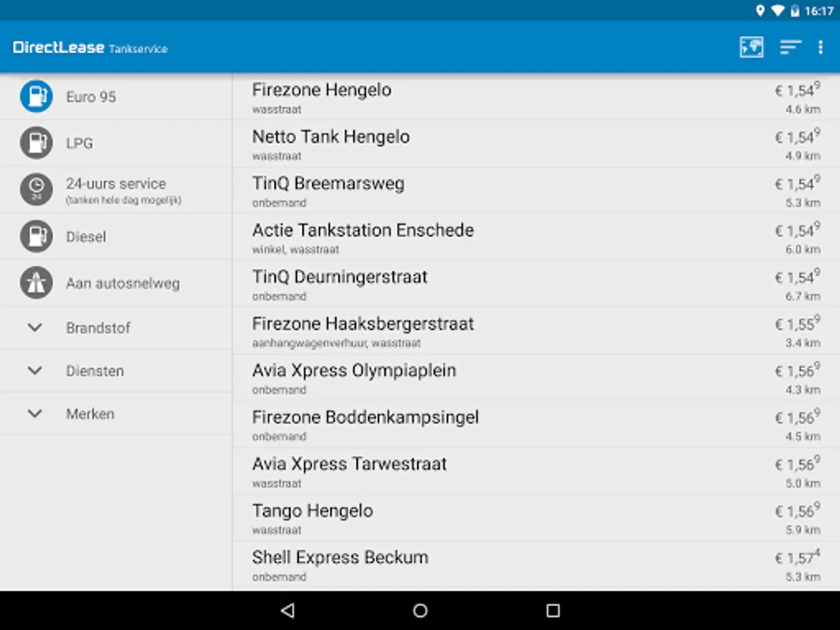Open Firezone Hengelo station
840x630 pixels.
coord(536,97)
